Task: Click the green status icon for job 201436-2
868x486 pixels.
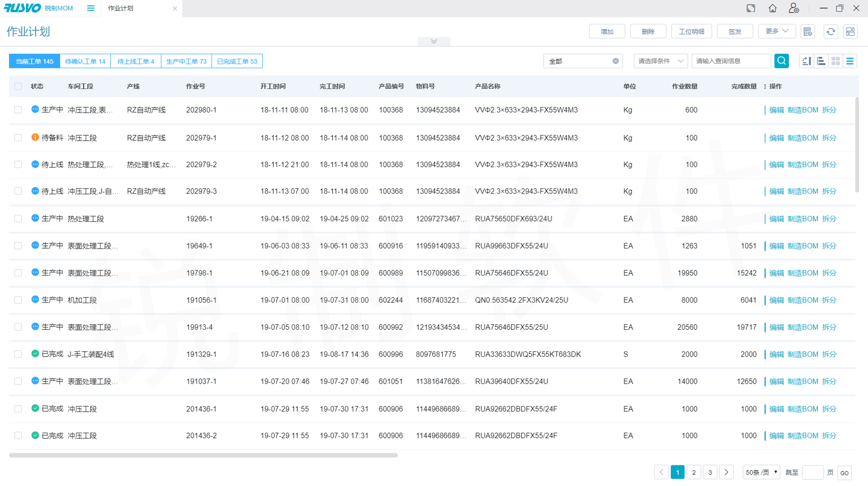Action: [35, 435]
